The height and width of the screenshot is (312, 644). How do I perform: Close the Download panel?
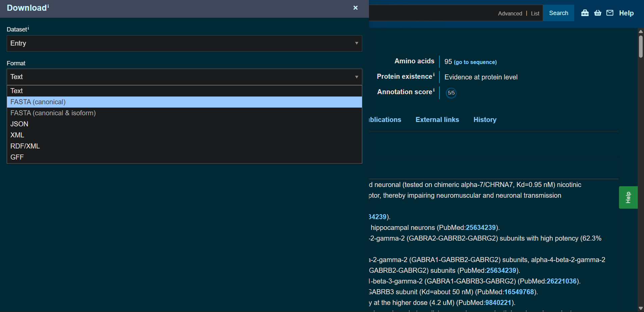[355, 8]
